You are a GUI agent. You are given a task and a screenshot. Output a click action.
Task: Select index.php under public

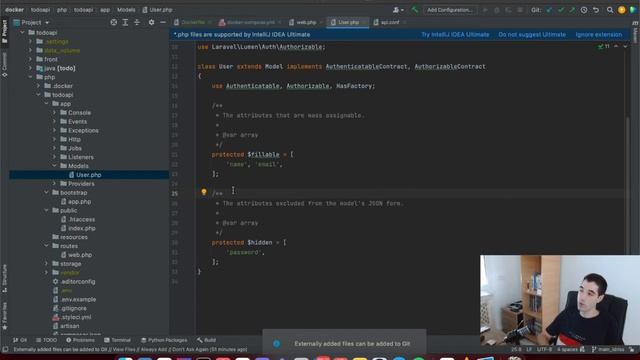(82, 228)
